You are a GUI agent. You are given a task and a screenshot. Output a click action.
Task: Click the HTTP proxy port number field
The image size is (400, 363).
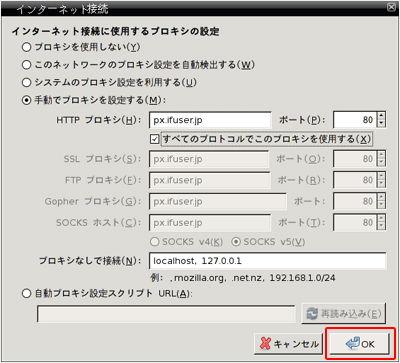click(x=355, y=120)
